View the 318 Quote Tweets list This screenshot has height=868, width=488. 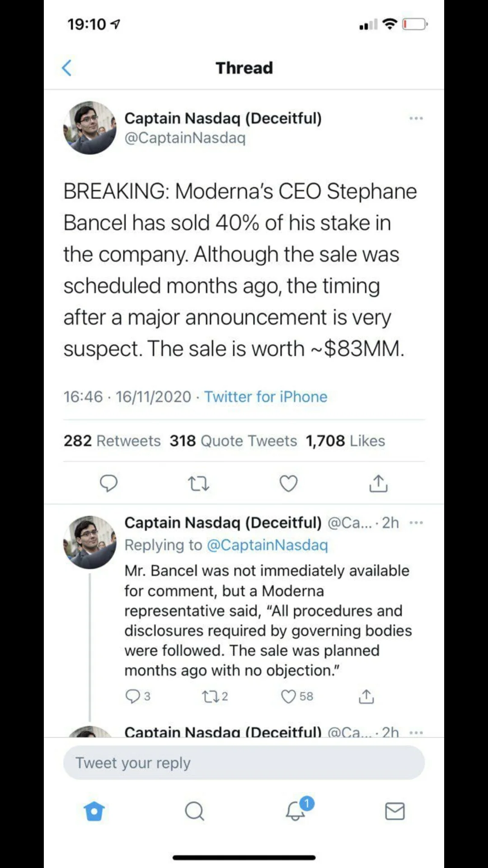point(233,440)
